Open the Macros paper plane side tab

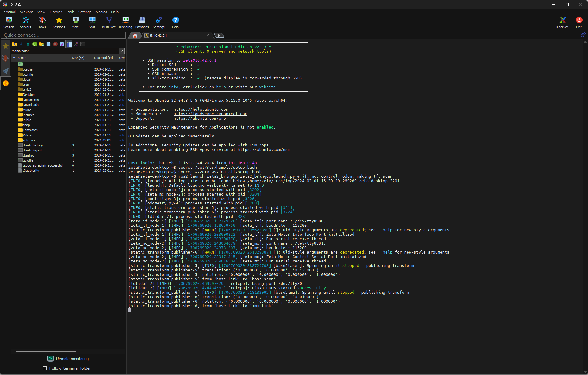coord(6,71)
